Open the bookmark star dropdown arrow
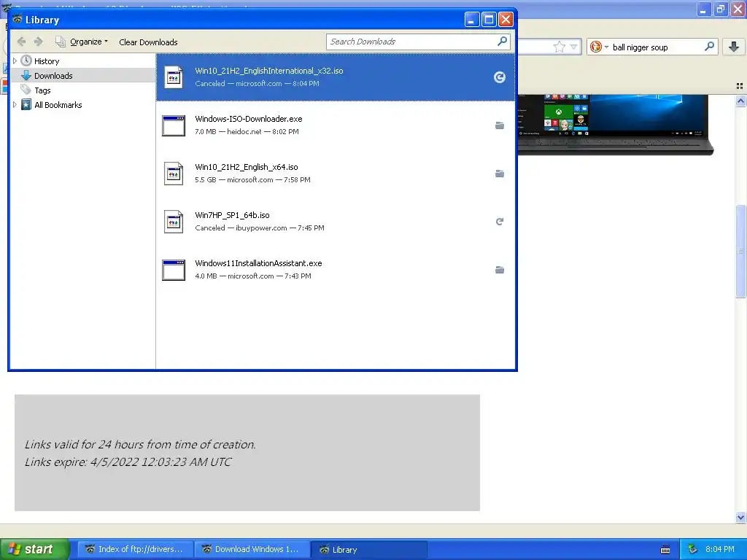This screenshot has width=747, height=560. pos(573,47)
